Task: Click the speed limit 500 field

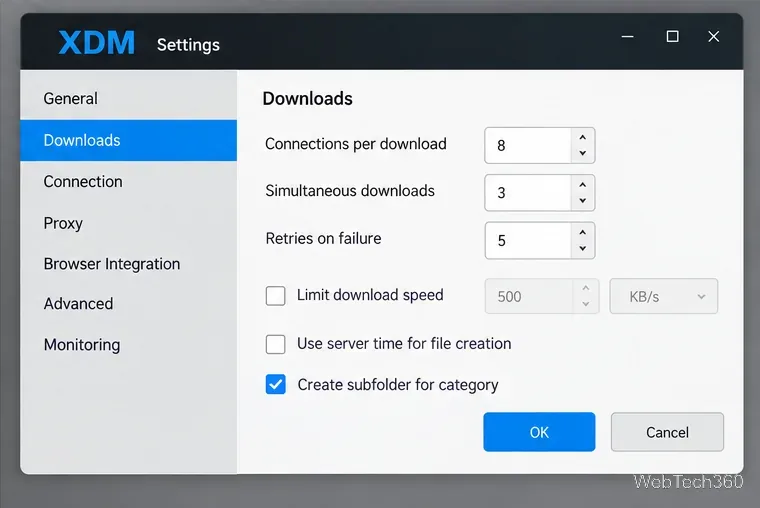Action: coord(528,296)
